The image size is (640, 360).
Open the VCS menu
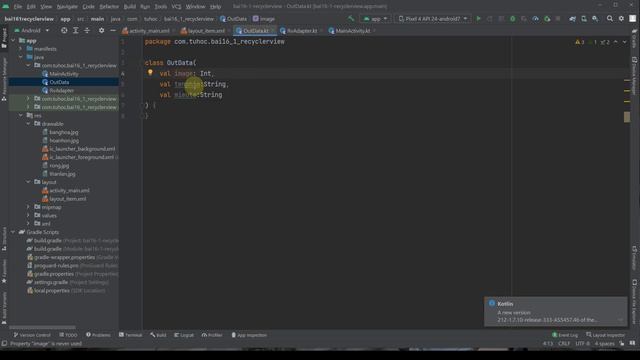coord(176,7)
